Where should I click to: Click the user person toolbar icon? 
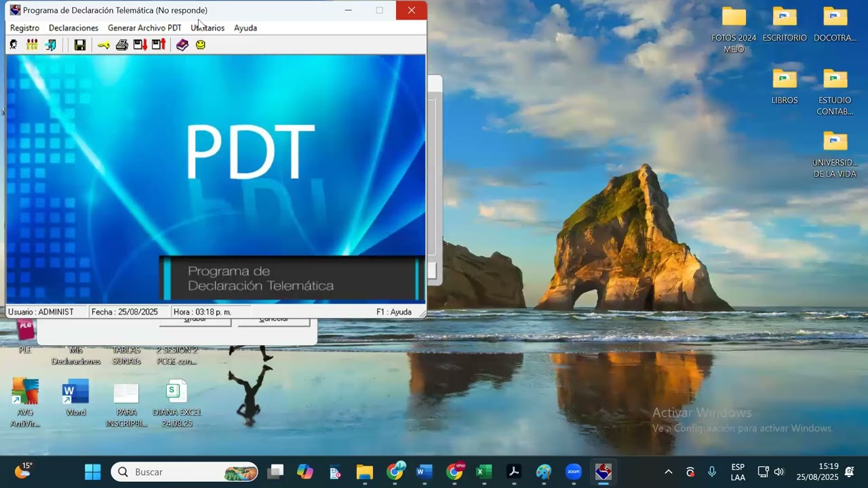14,45
